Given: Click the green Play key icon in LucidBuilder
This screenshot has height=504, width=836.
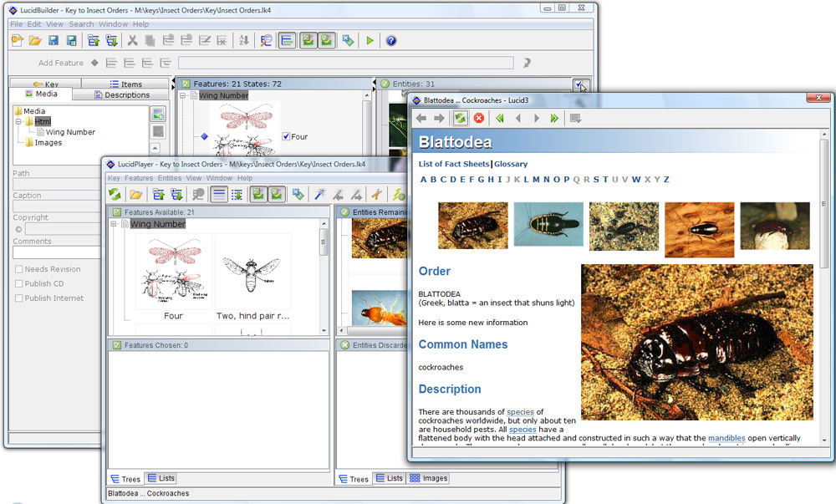Looking at the screenshot, I should pyautogui.click(x=370, y=40).
